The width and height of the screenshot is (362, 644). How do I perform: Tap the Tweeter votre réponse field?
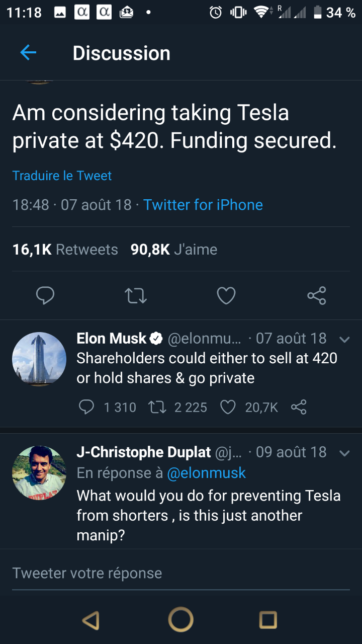click(x=181, y=573)
